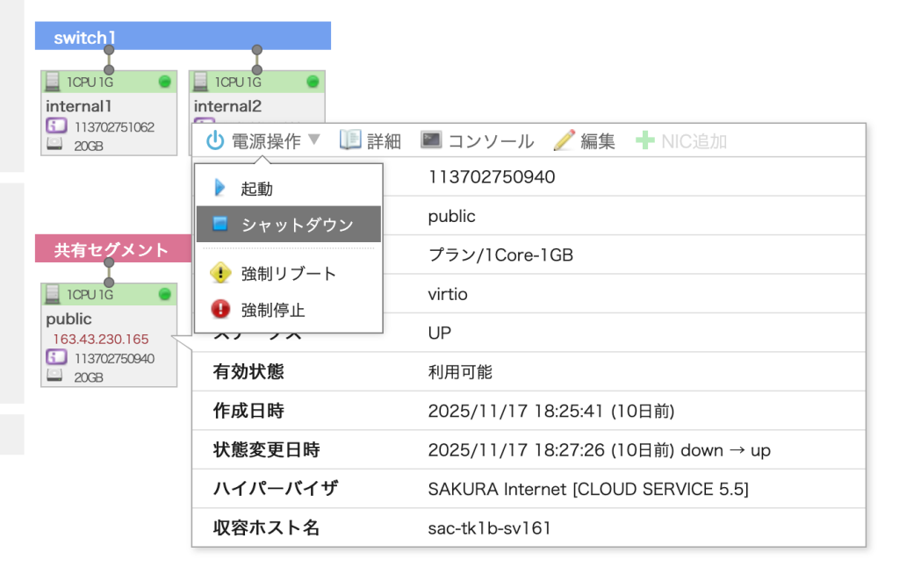The height and width of the screenshot is (588, 899).
Task: Select 起動 from power menu
Action: click(256, 189)
